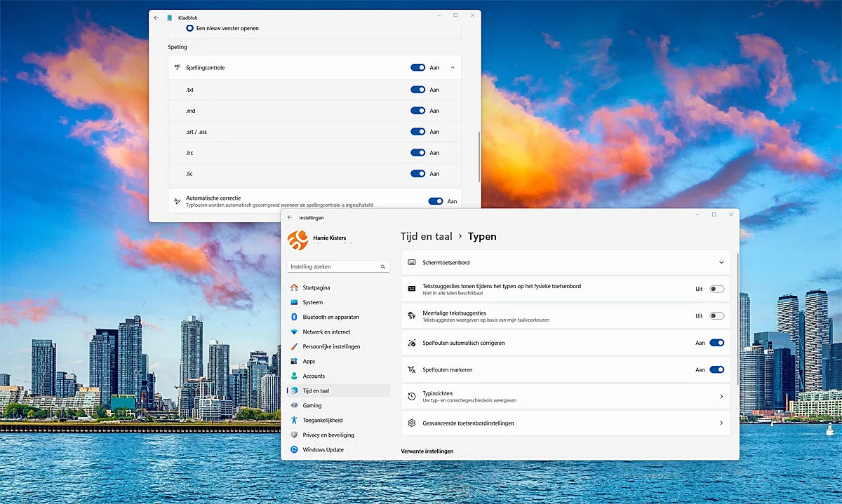Go back in the Instellingen window
Image resolution: width=842 pixels, height=504 pixels.
290,217
